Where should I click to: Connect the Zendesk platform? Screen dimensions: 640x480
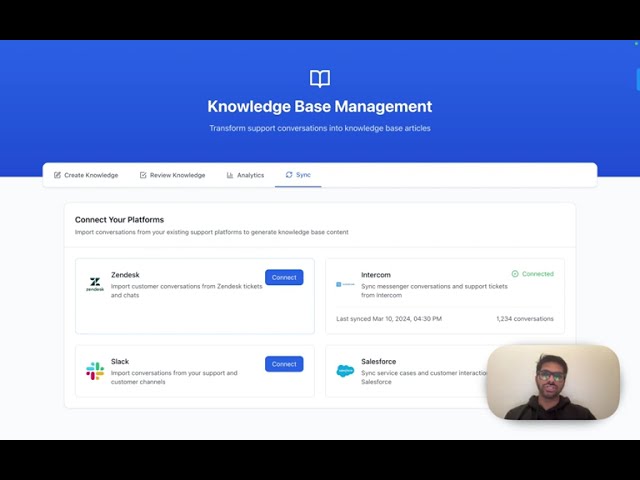tap(284, 278)
